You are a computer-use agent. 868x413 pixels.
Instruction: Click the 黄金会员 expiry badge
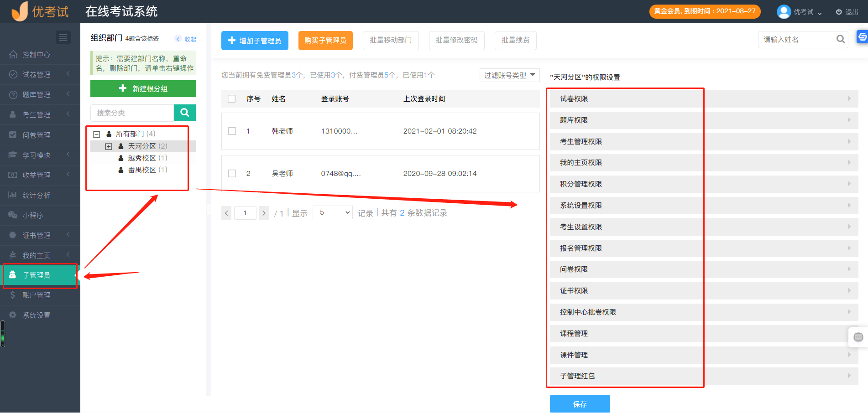click(705, 11)
